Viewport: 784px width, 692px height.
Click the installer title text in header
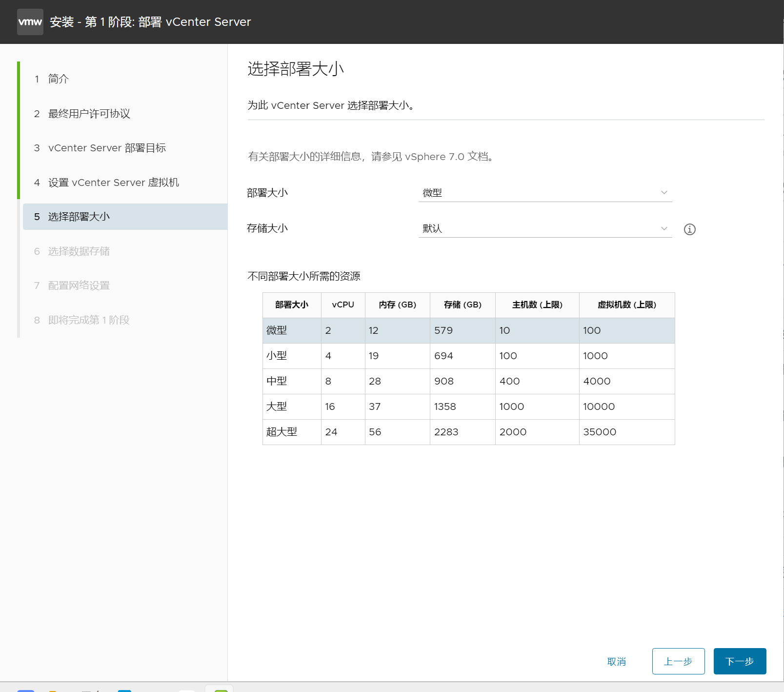(150, 22)
